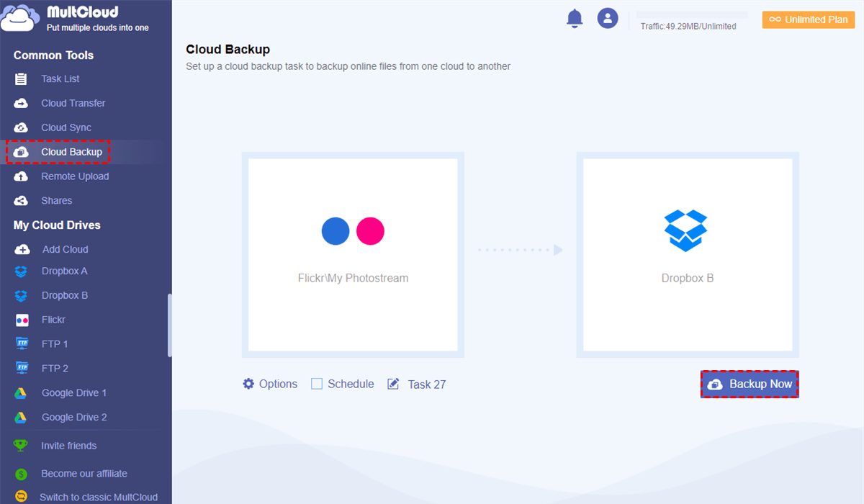Click the Cloud Backup page heading

228,50
